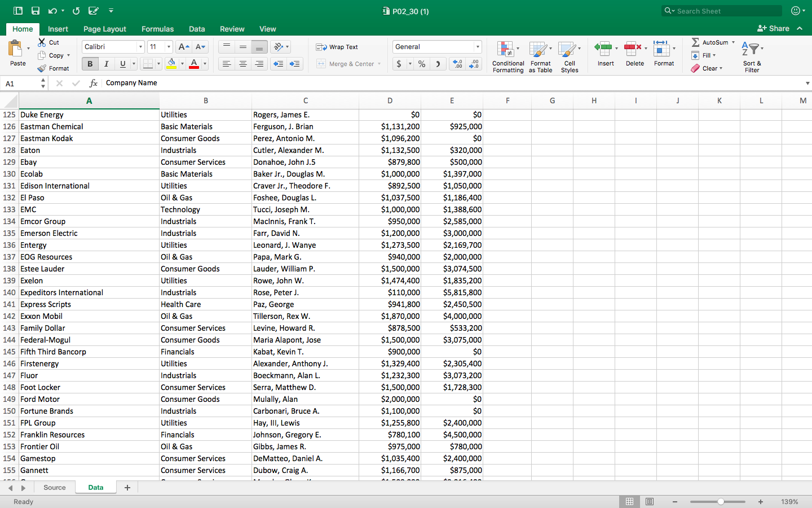Click the Format painter brush icon
The image size is (812, 508).
[x=42, y=68]
